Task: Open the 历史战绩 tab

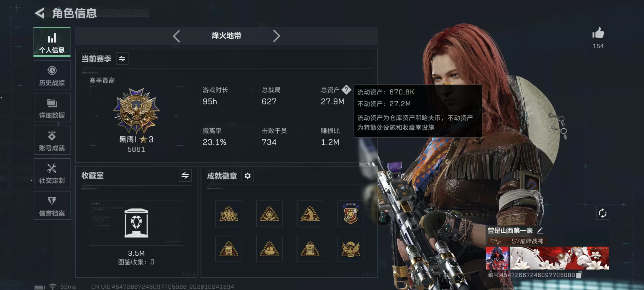Action: pyautogui.click(x=52, y=75)
